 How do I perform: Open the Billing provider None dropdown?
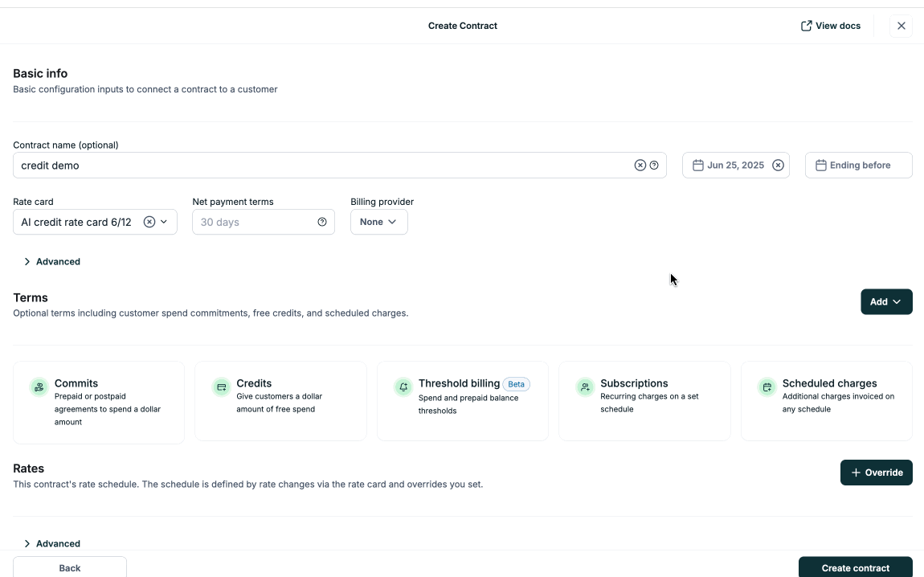[x=378, y=222]
